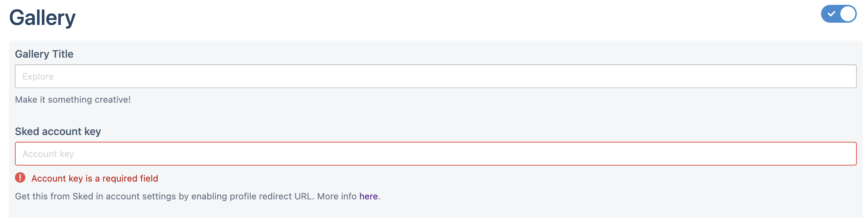Click the 'Gallery Title' field label
The height and width of the screenshot is (218, 868).
click(44, 54)
